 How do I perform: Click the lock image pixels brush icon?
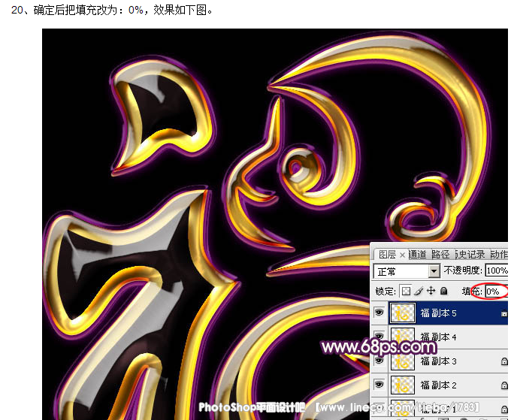419,291
